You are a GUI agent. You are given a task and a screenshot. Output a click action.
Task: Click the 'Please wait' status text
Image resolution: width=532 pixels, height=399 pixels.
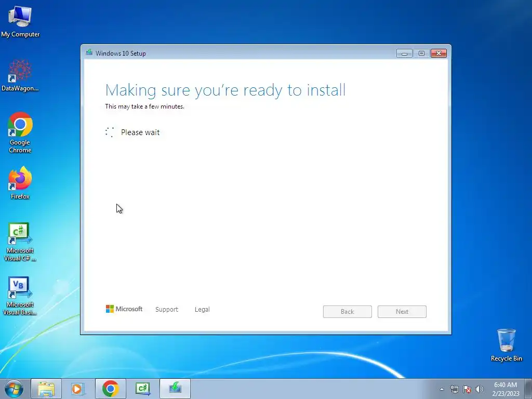coord(140,132)
